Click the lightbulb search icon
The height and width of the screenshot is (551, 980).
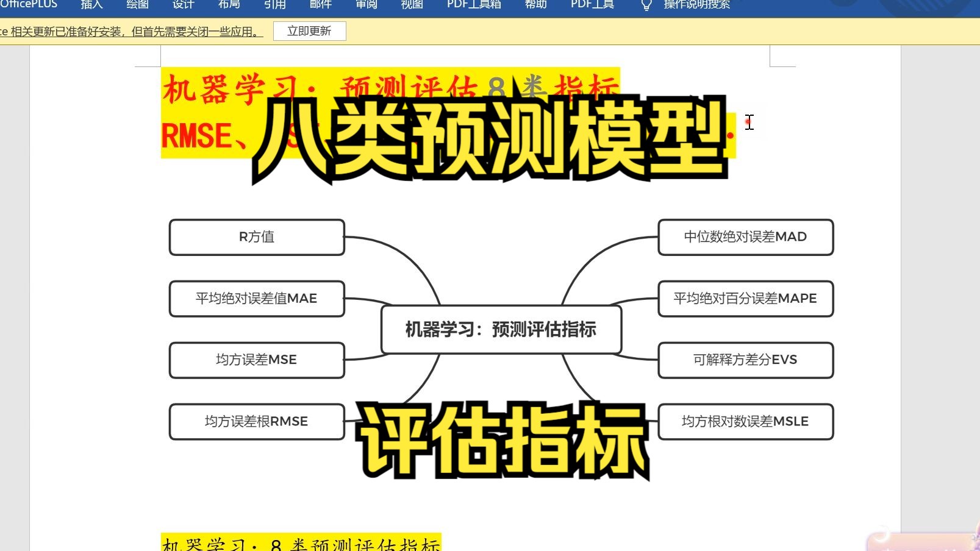646,5
